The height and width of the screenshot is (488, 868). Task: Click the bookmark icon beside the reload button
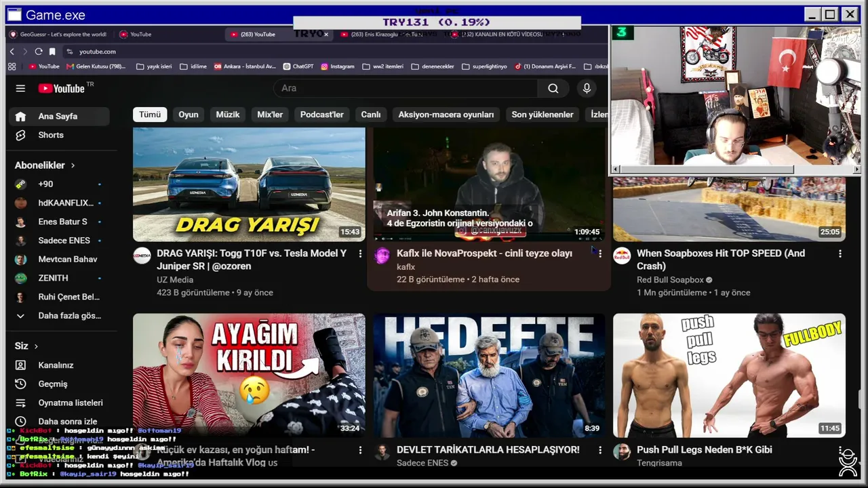[x=52, y=52]
